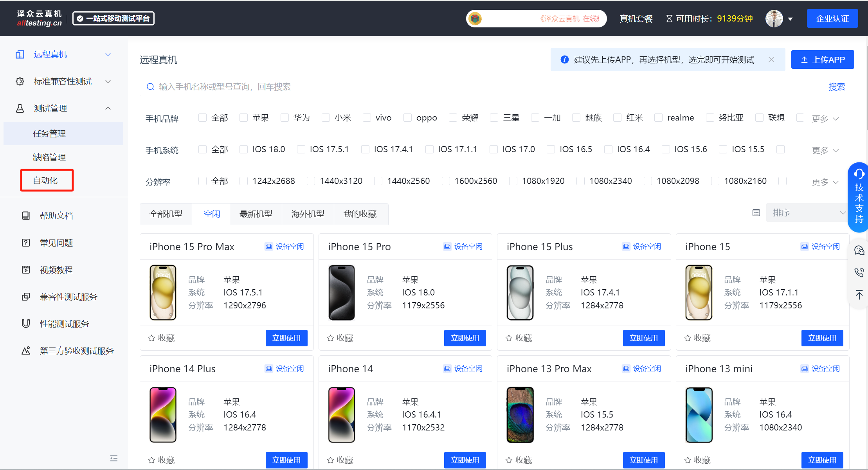Click the 远程真机 sidebar icon
This screenshot has height=470, width=868.
pyautogui.click(x=20, y=54)
